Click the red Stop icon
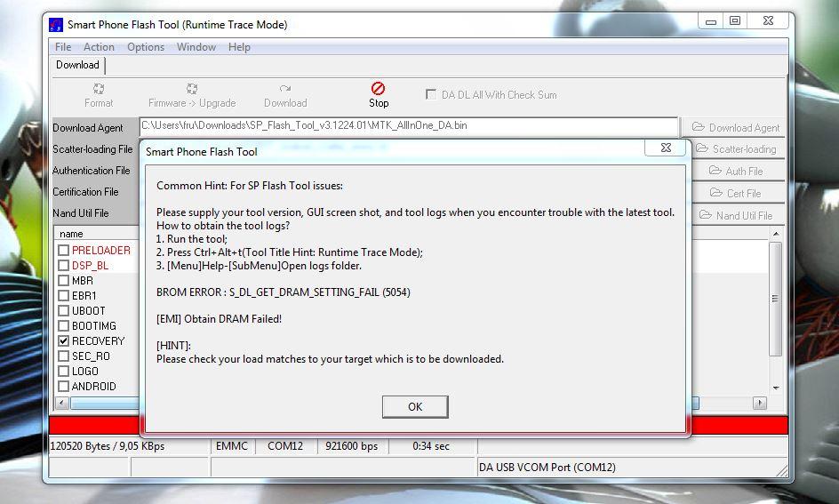Screen dimensions: 839x504 tap(379, 88)
